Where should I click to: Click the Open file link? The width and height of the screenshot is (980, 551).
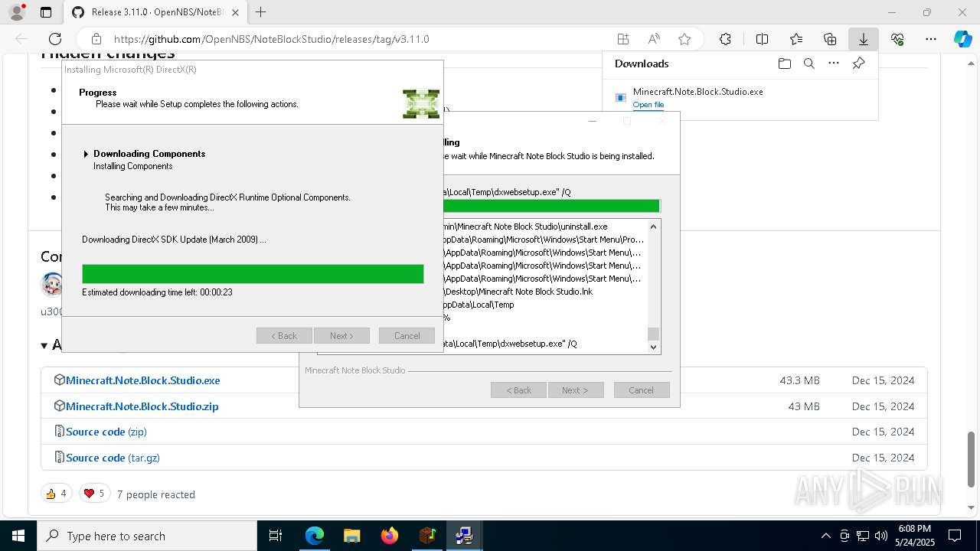click(x=648, y=105)
